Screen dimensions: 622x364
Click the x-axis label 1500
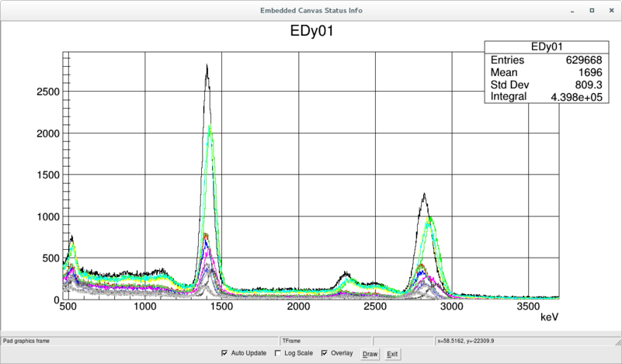(222, 307)
